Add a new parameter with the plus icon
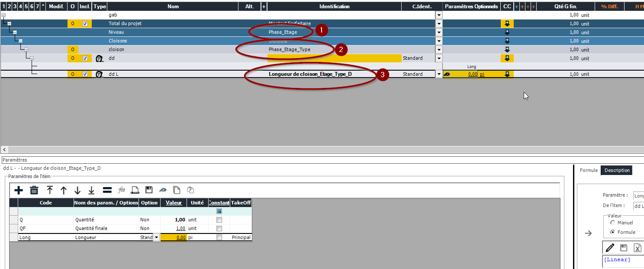 point(19,190)
